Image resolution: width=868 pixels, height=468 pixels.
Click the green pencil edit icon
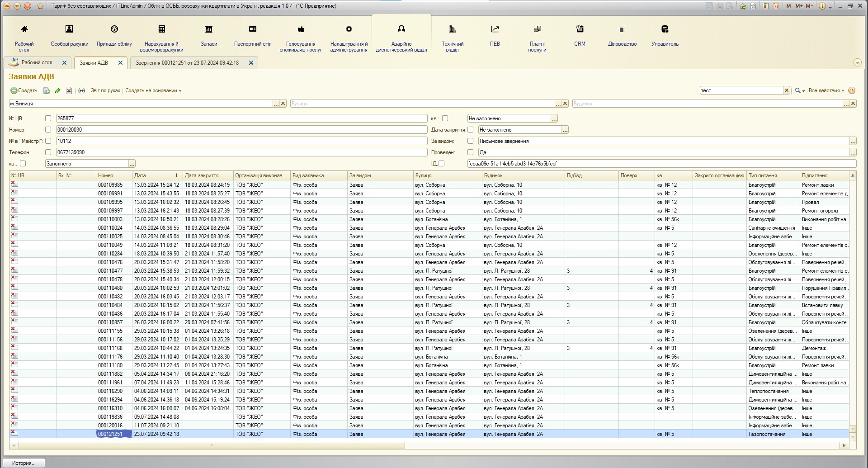coord(57,91)
